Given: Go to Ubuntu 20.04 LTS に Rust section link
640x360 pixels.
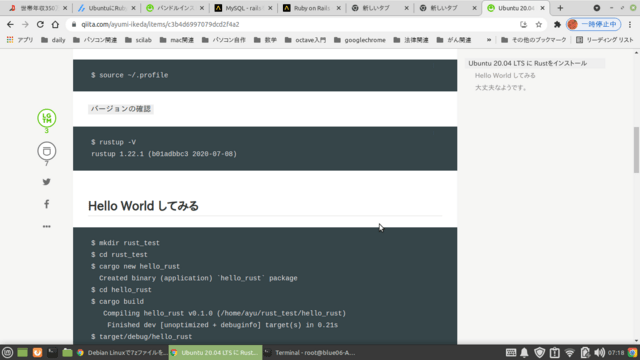Looking at the screenshot, I should point(527,63).
